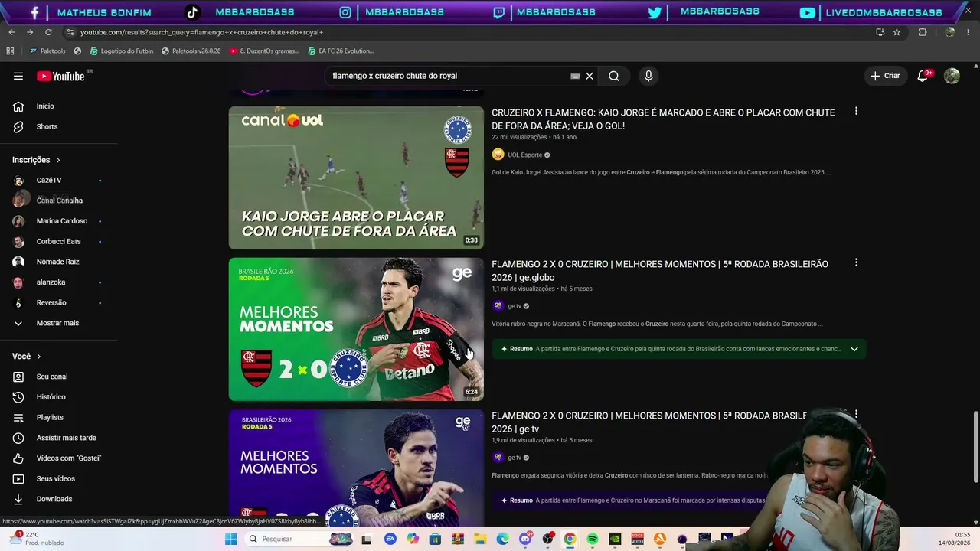Image resolution: width=980 pixels, height=551 pixels.
Task: Bookmark this page with the star
Action: click(x=897, y=32)
